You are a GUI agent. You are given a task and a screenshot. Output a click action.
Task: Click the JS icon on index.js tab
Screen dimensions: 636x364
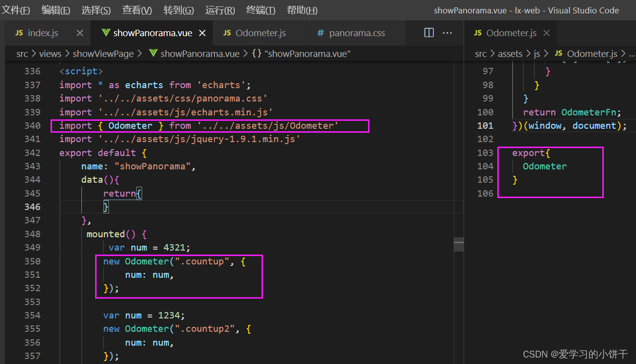tap(19, 33)
